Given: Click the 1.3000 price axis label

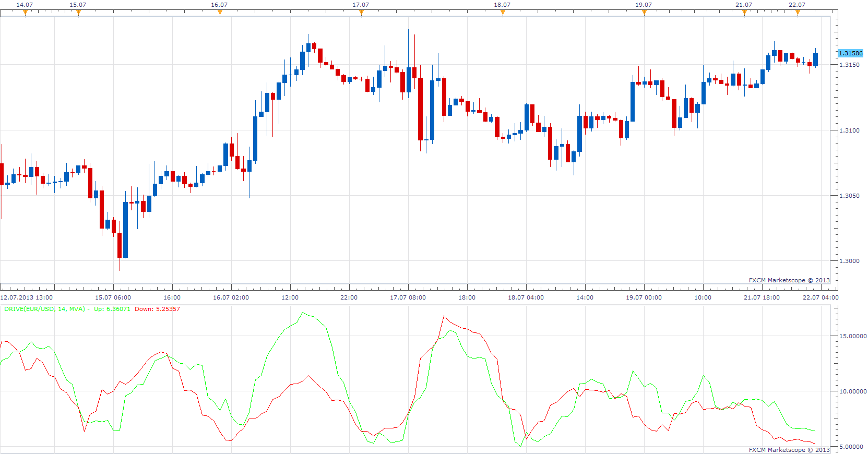Looking at the screenshot, I should click(x=849, y=261).
